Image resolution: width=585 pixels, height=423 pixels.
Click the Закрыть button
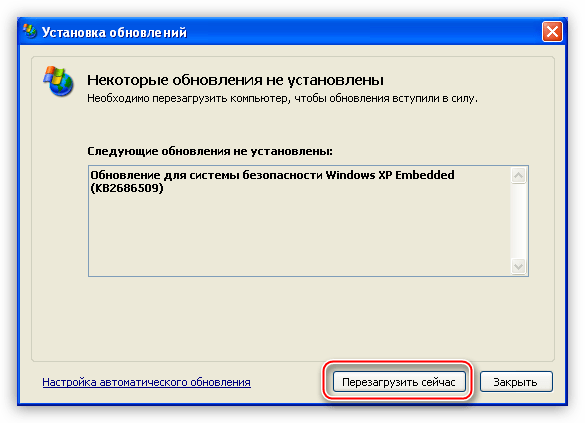pyautogui.click(x=516, y=382)
